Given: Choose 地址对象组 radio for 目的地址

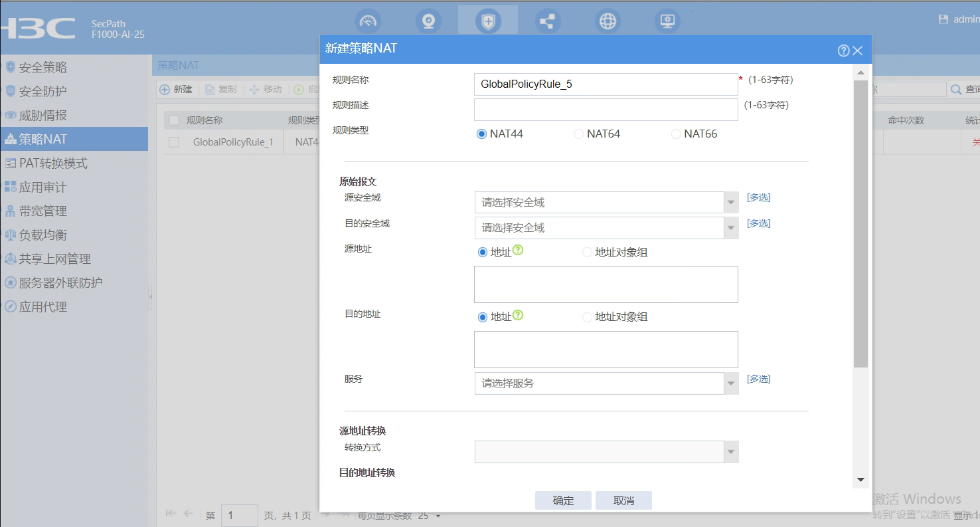Looking at the screenshot, I should [587, 317].
